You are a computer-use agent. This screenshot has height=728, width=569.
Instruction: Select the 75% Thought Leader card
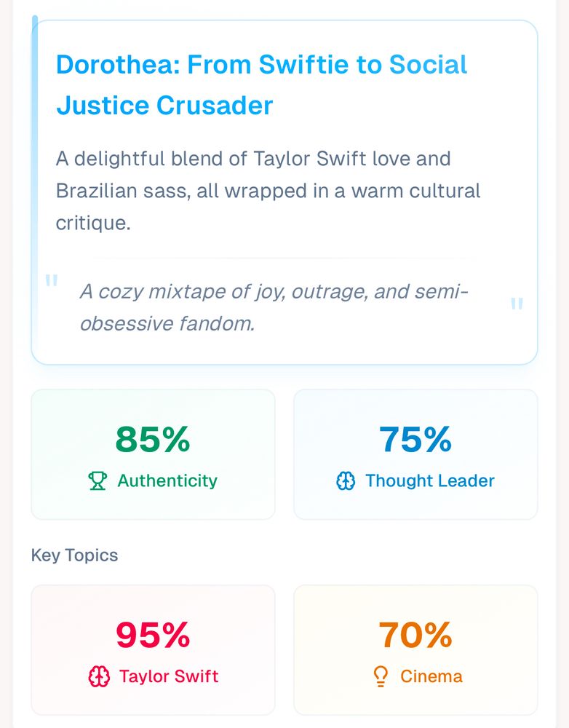416,454
